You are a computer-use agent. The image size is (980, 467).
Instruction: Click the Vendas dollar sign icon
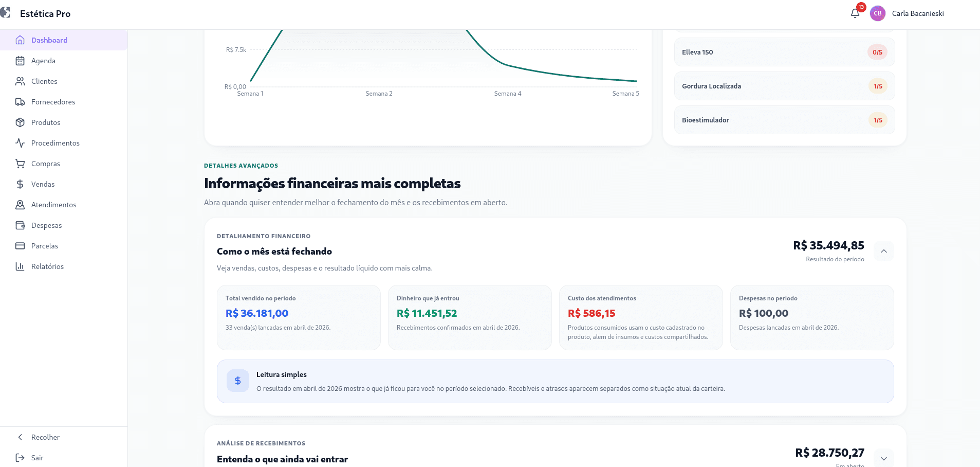point(20,184)
